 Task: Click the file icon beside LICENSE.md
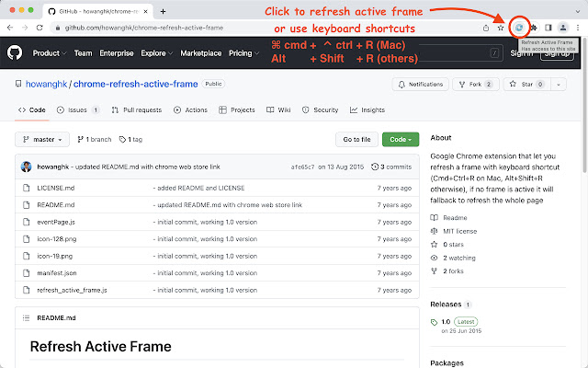click(27, 188)
